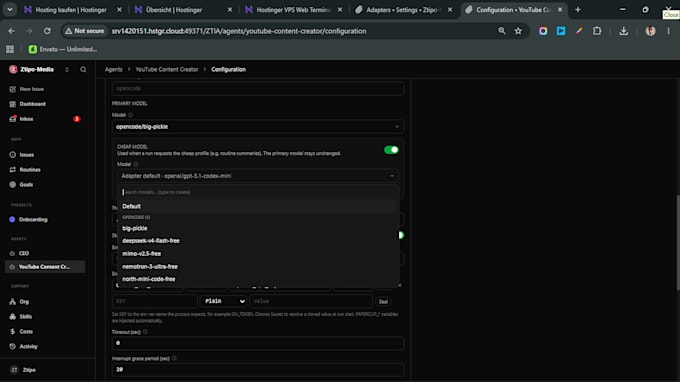Screen dimensions: 680x382
Task: Open Skills in the sidebar
Action: pos(26,317)
